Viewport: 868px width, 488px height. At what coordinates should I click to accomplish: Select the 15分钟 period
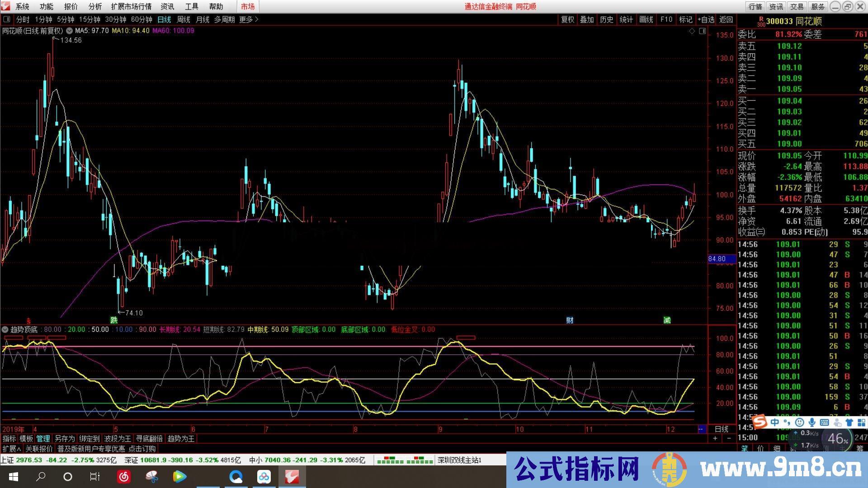point(90,19)
